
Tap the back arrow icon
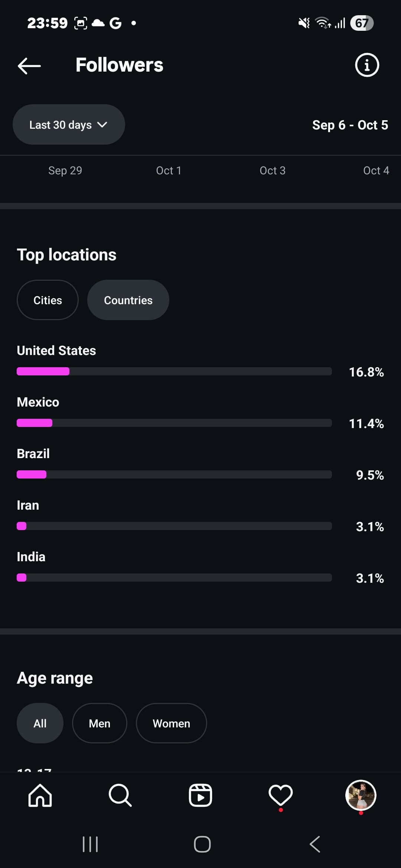click(x=29, y=66)
